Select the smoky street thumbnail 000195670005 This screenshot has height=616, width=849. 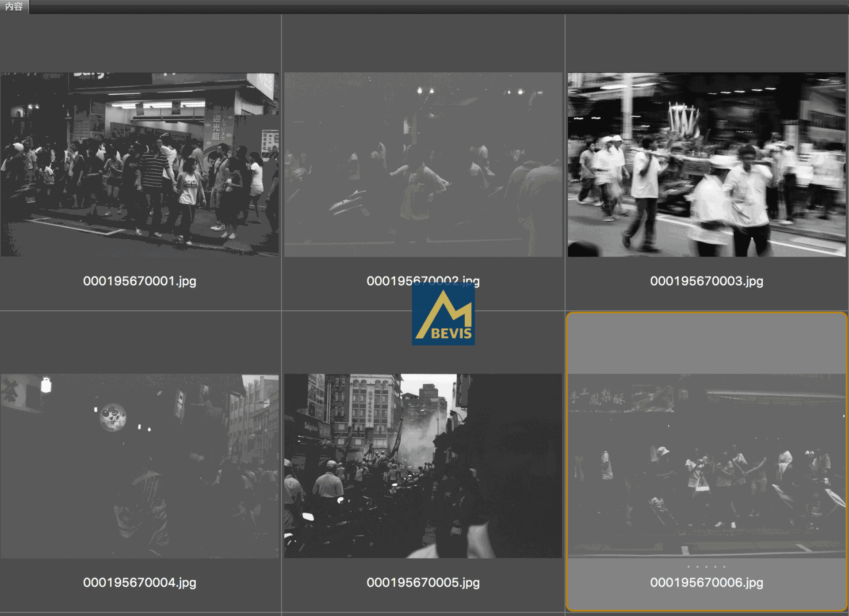point(423,466)
